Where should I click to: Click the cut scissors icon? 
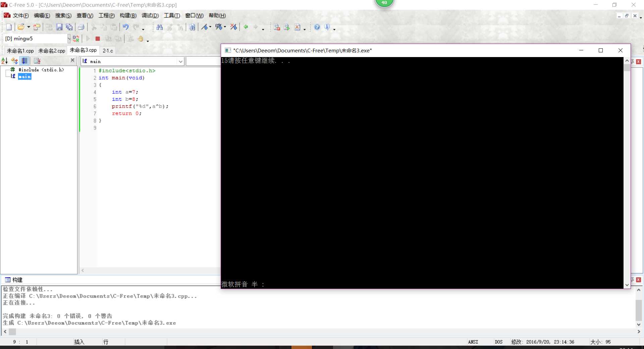coord(94,27)
